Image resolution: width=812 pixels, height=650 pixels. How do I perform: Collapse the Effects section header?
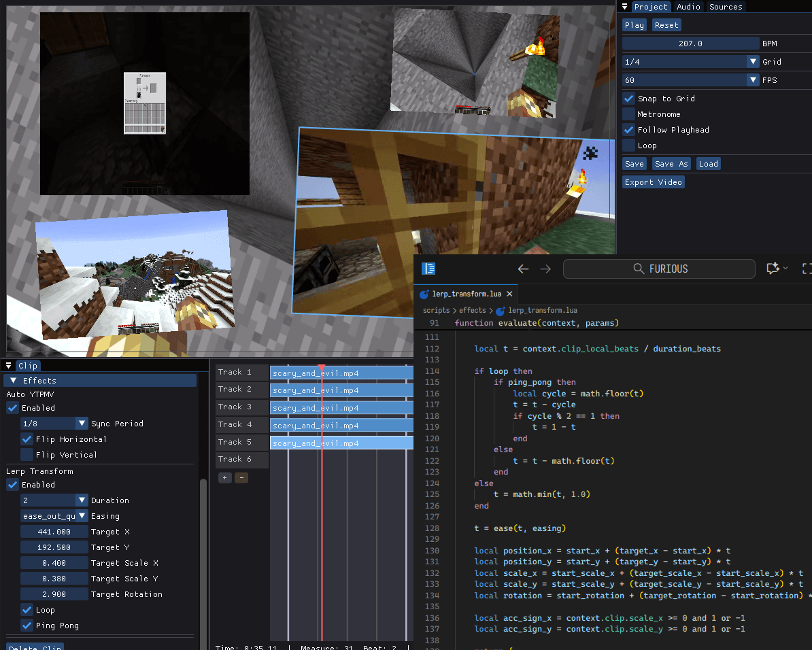(x=14, y=381)
